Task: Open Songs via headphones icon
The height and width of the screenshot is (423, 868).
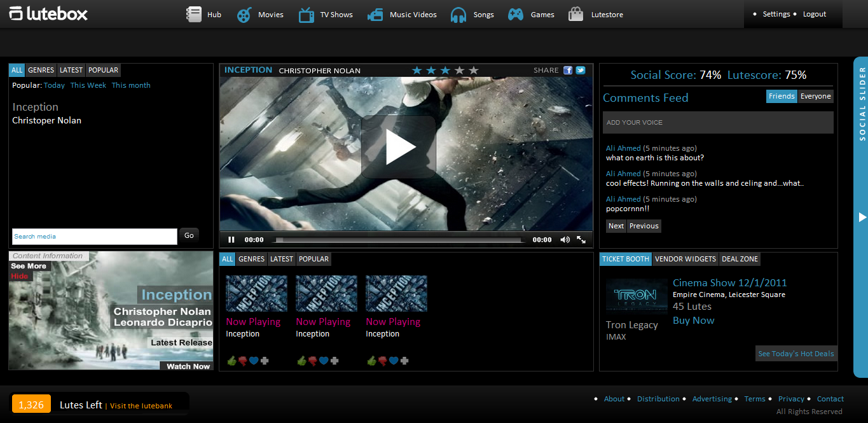Action: [458, 14]
